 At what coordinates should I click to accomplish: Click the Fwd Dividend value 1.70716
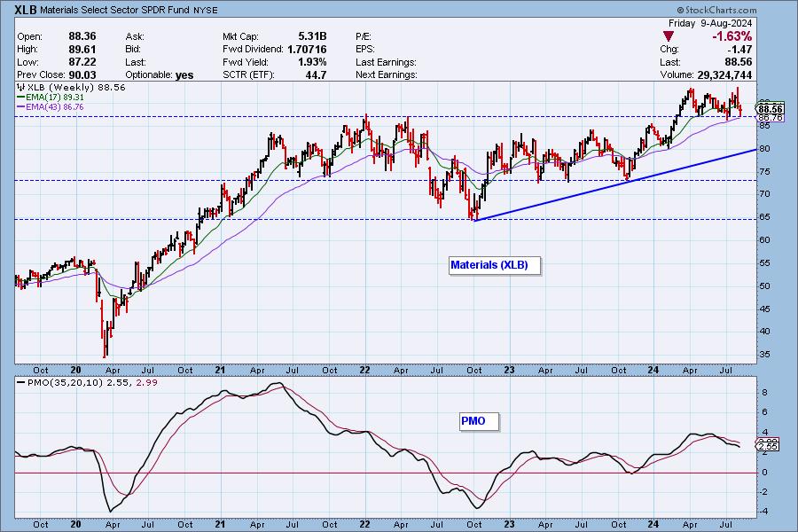click(x=307, y=50)
